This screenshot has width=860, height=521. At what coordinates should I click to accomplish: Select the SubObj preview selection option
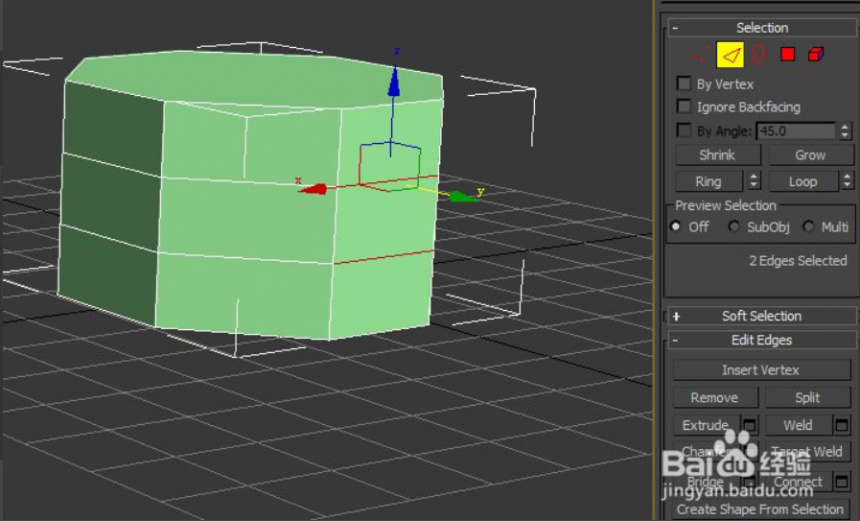point(734,226)
